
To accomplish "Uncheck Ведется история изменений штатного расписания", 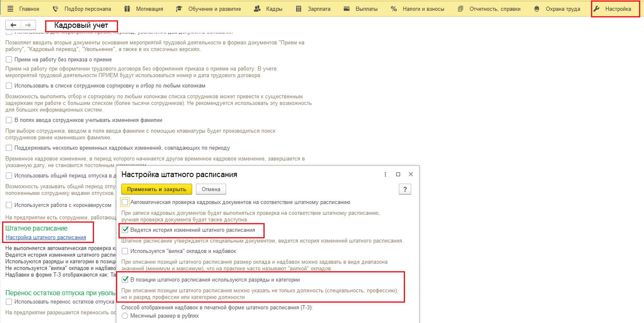I will pyautogui.click(x=125, y=230).
